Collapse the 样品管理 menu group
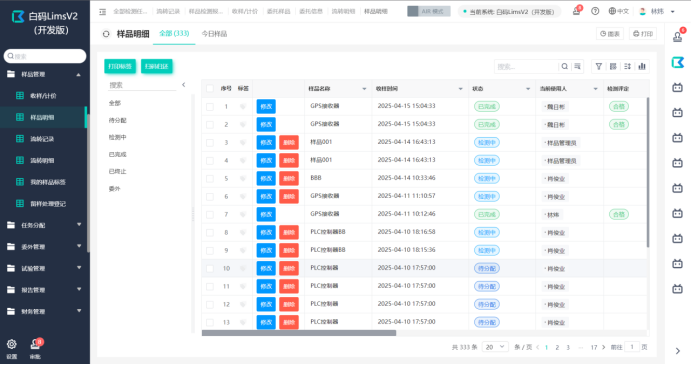The height and width of the screenshot is (365, 692). [x=44, y=75]
